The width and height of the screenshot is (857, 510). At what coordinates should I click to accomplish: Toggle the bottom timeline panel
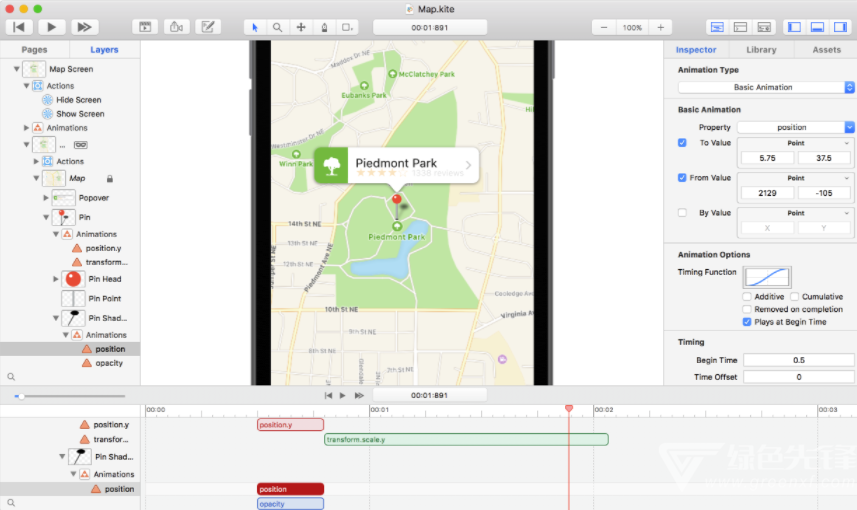817,27
